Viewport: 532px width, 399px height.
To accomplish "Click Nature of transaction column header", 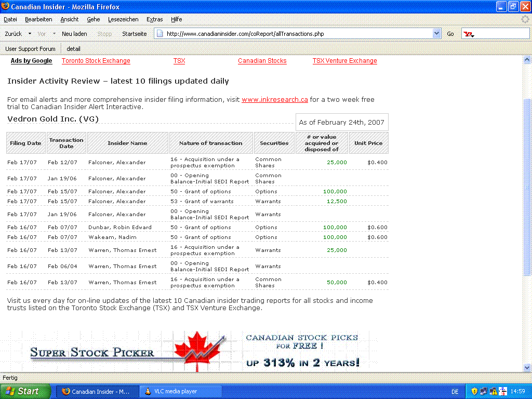I will coord(211,143).
